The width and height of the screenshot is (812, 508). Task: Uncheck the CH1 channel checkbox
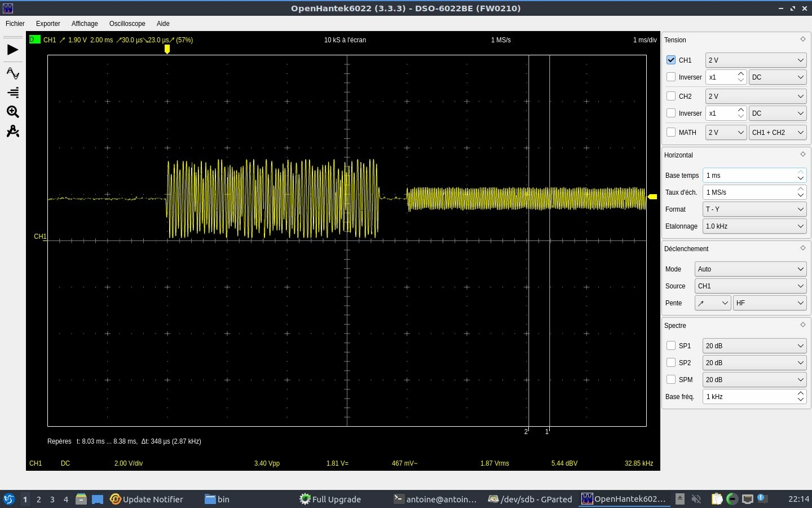click(x=671, y=60)
